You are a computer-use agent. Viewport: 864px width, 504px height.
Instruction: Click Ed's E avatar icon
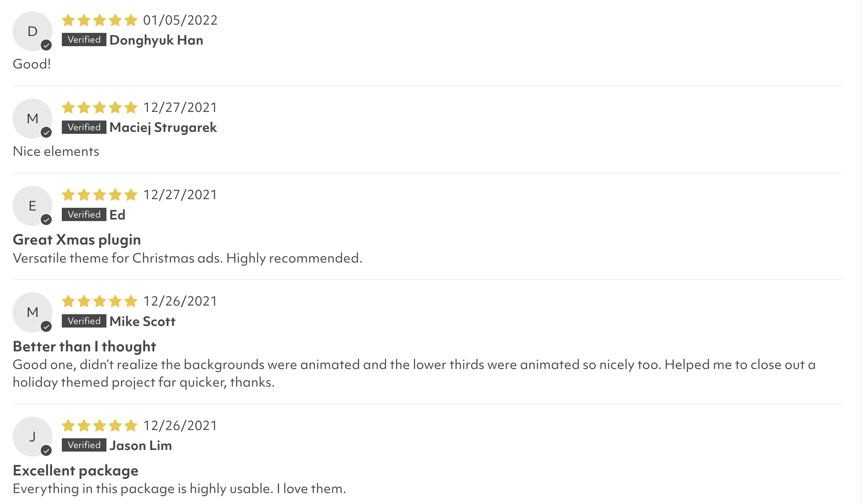pyautogui.click(x=32, y=206)
